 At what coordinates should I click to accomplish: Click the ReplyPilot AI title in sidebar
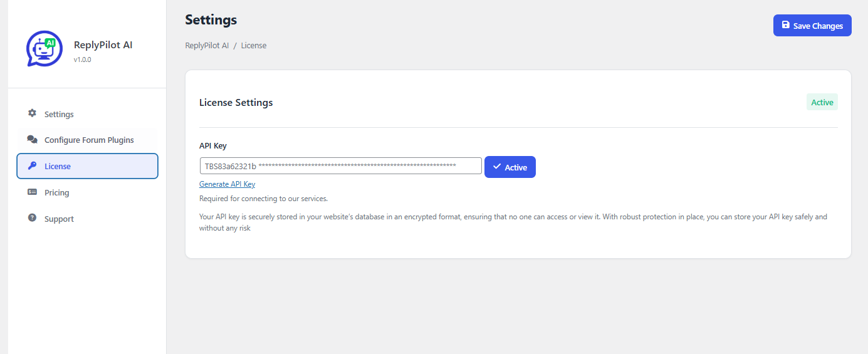tap(103, 45)
